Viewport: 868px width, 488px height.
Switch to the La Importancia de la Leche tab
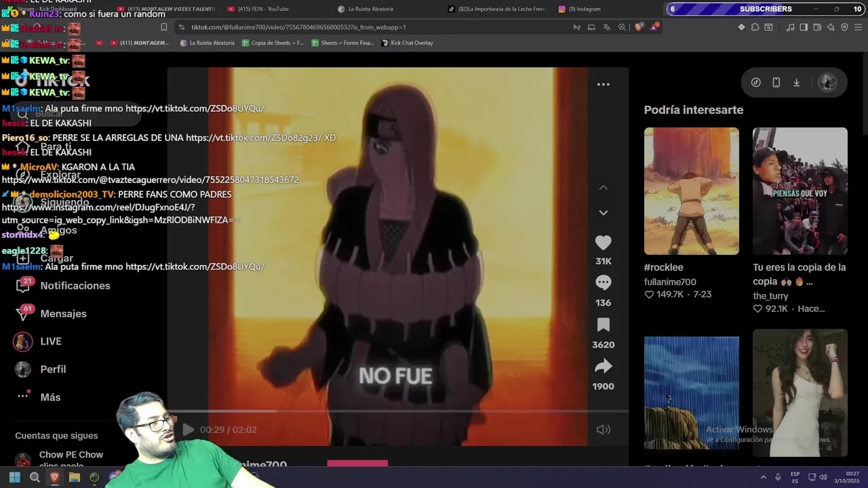tap(496, 9)
